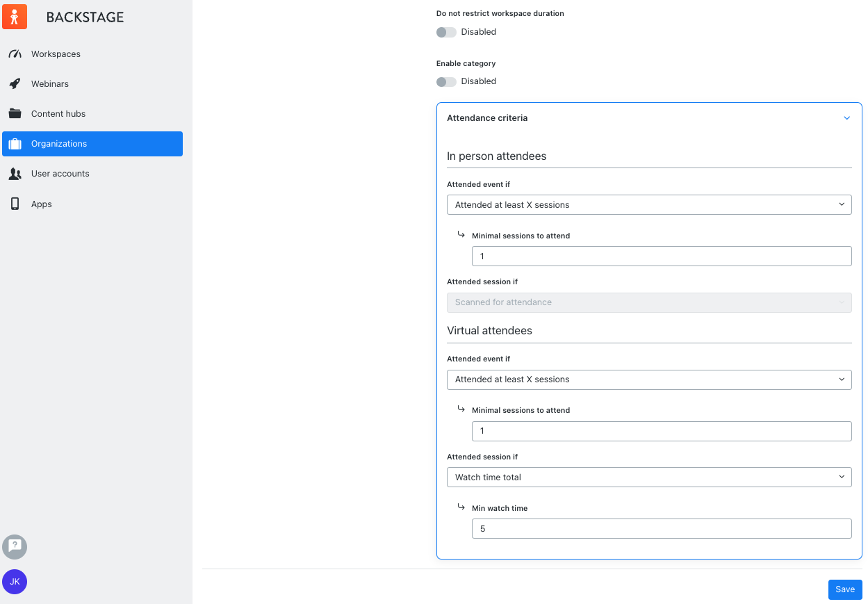Enable the category toggle
Image resolution: width=868 pixels, height=604 pixels.
pyautogui.click(x=446, y=81)
